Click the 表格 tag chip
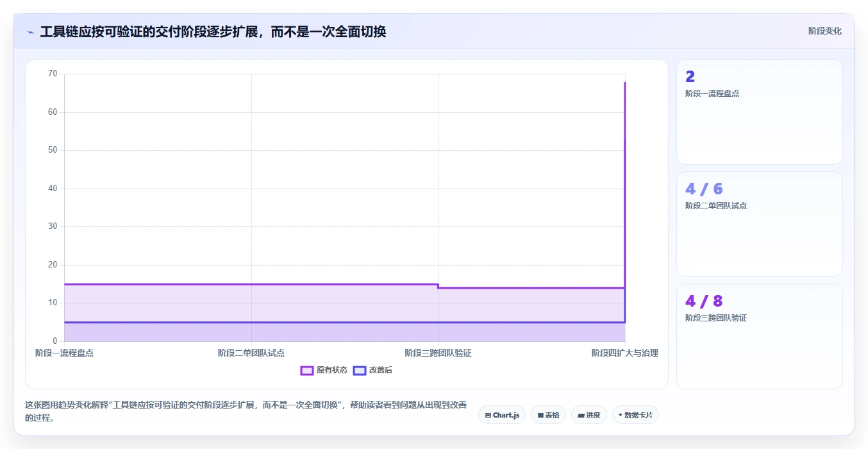The width and height of the screenshot is (868, 449). [x=548, y=415]
